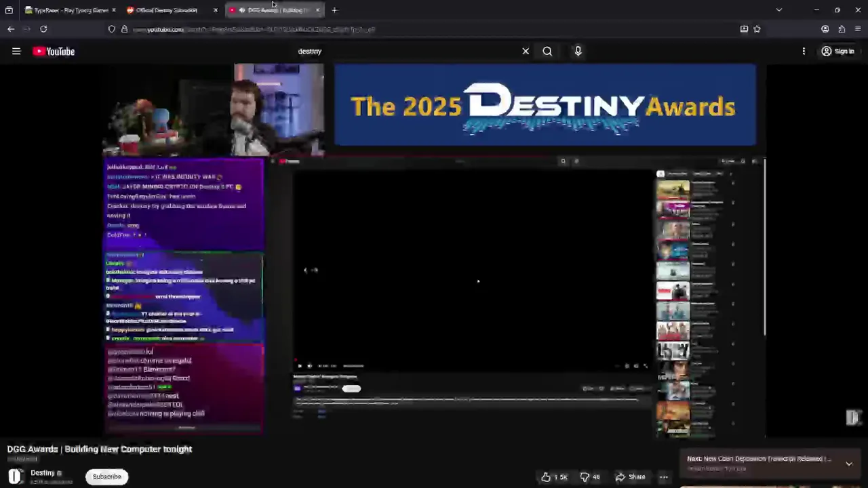This screenshot has height=488, width=868.
Task: Open the Destiny channel name link
Action: pyautogui.click(x=43, y=473)
